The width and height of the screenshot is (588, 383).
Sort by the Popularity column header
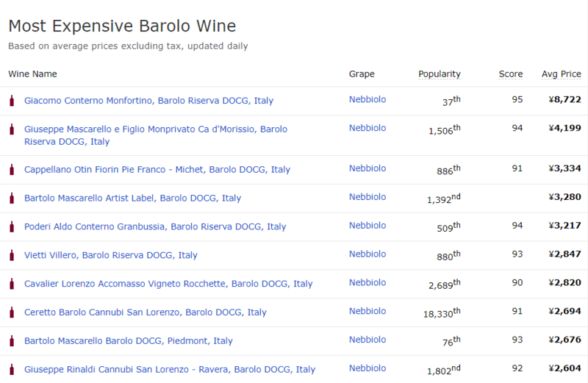tap(440, 74)
